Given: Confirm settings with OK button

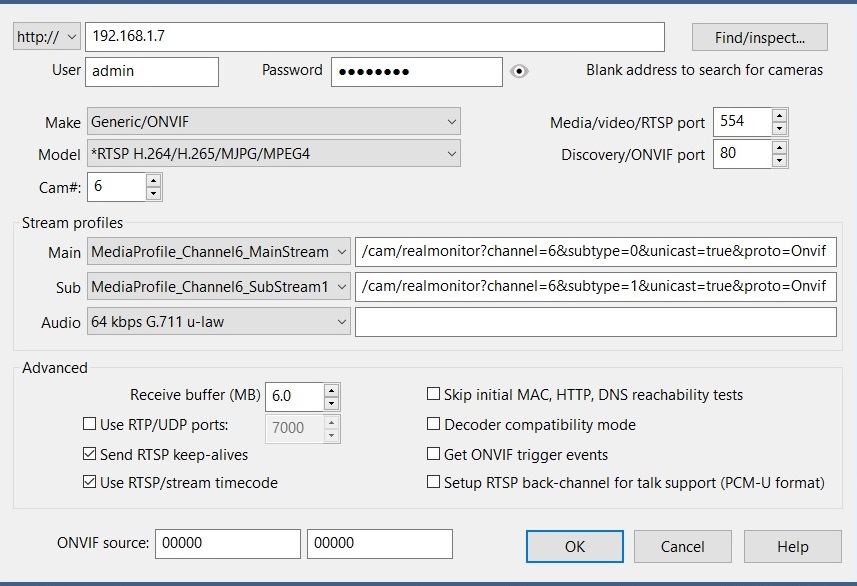Looking at the screenshot, I should 574,546.
